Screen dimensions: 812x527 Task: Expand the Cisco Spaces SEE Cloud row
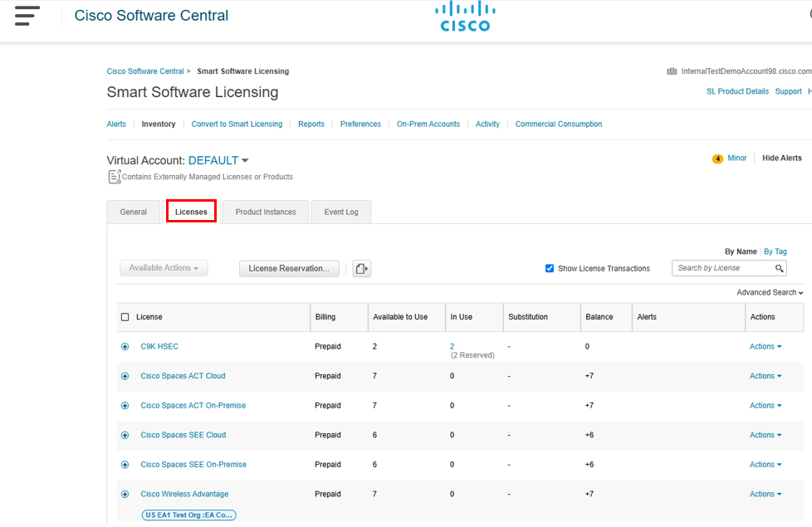click(x=125, y=435)
